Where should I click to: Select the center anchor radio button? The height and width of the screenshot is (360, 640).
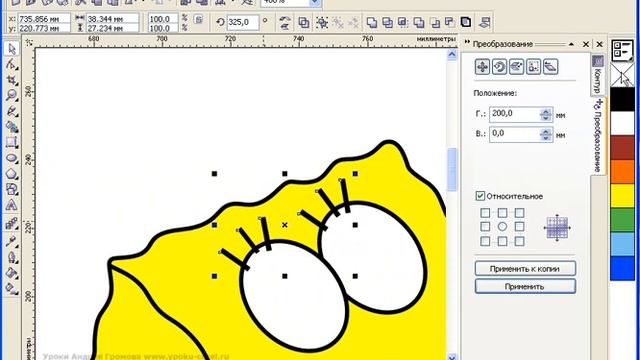point(502,226)
